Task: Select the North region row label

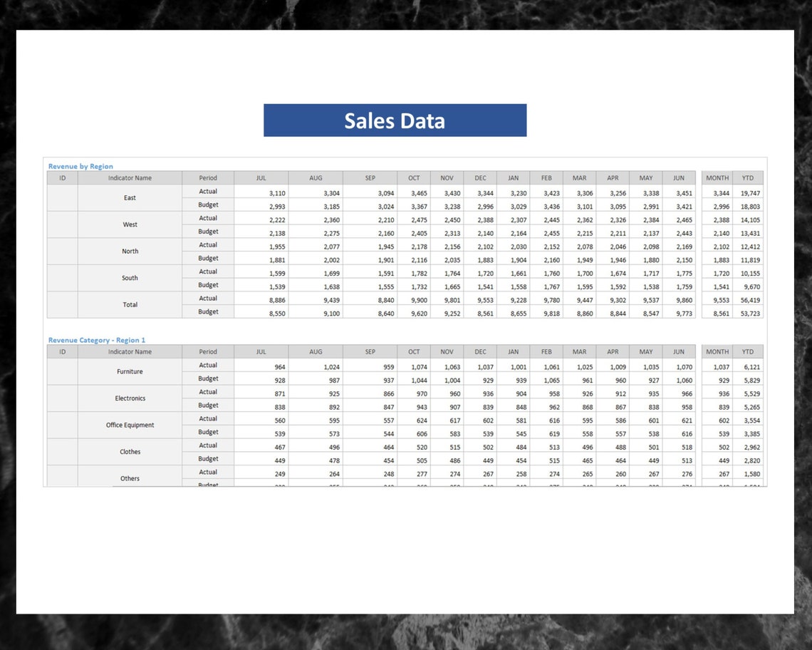Action: point(130,251)
